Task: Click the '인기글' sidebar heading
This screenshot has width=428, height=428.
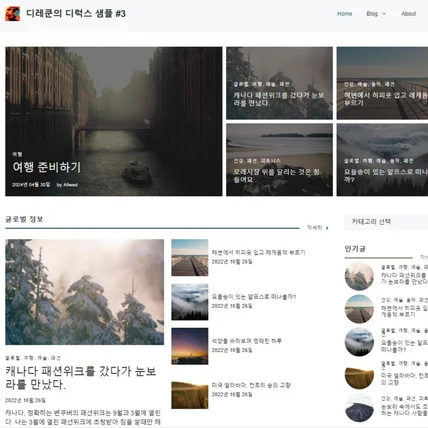Action: 355,249
